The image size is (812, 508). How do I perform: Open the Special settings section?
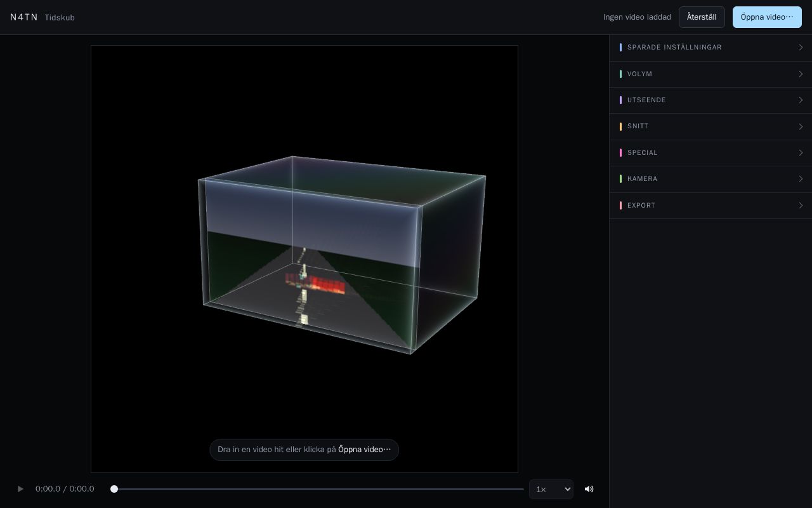(x=710, y=153)
